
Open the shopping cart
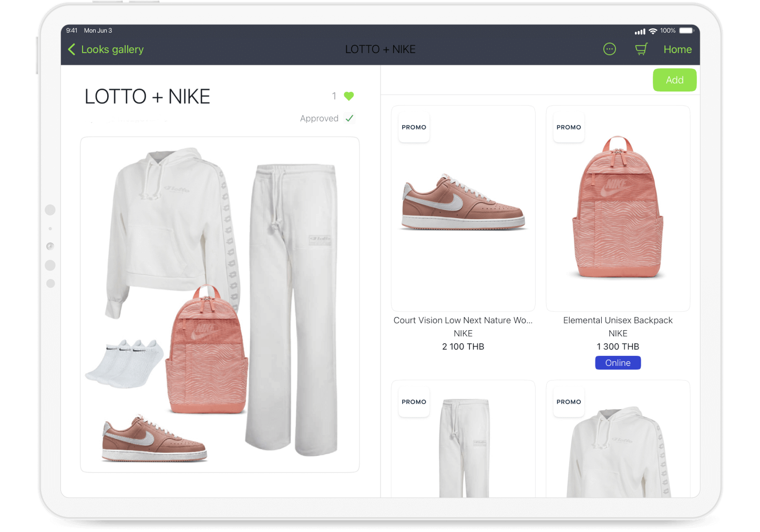coord(641,49)
